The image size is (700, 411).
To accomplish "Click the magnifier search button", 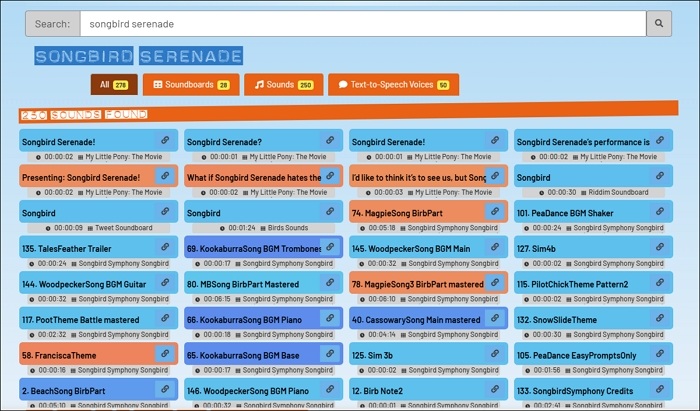I will pyautogui.click(x=659, y=24).
